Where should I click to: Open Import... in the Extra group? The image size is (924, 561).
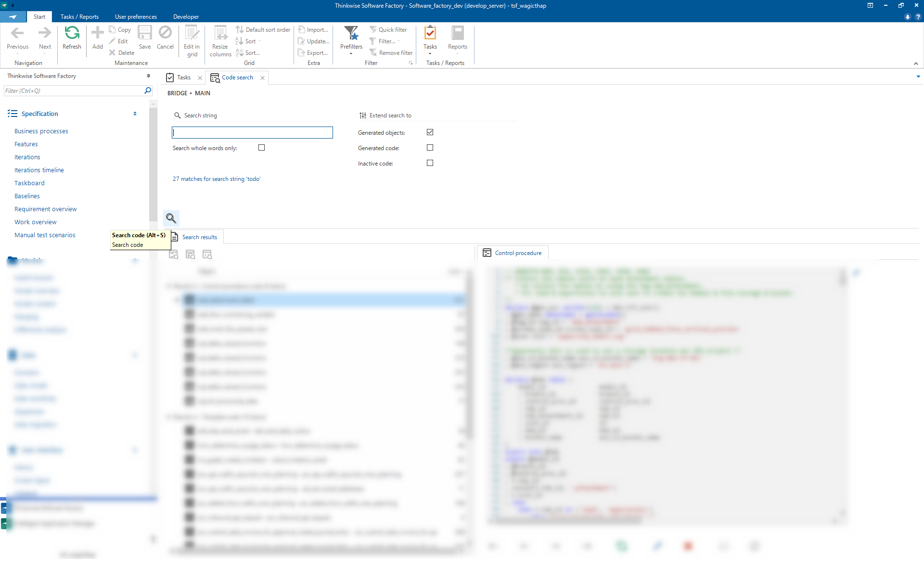click(x=313, y=30)
